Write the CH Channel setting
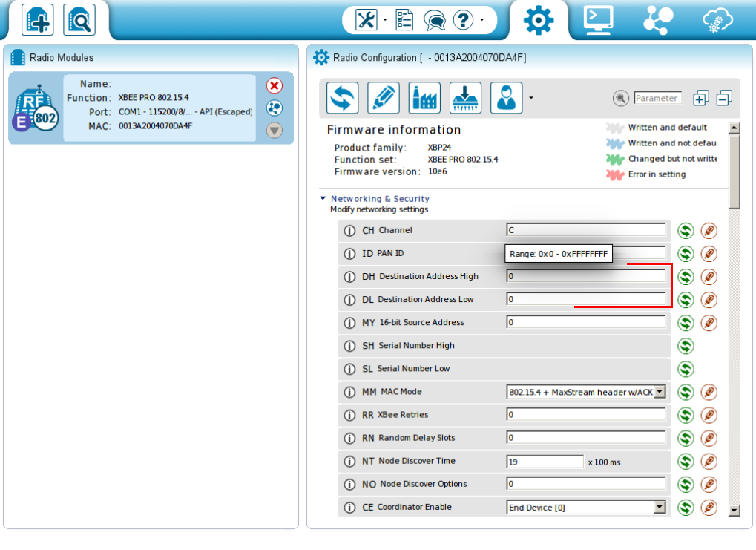Image resolution: width=756 pixels, height=550 pixels. pos(709,231)
